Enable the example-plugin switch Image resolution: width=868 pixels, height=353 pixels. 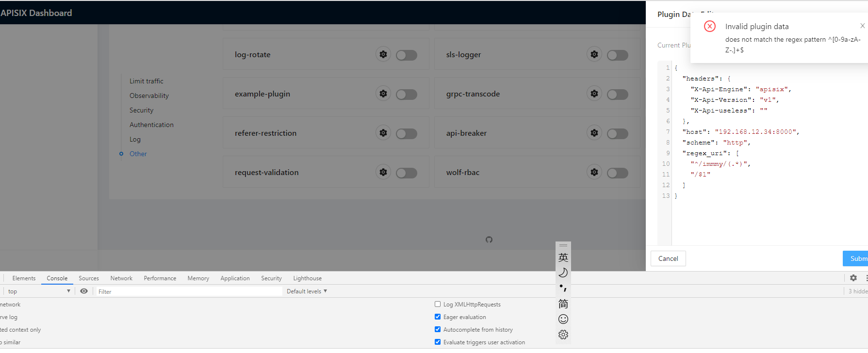click(407, 95)
